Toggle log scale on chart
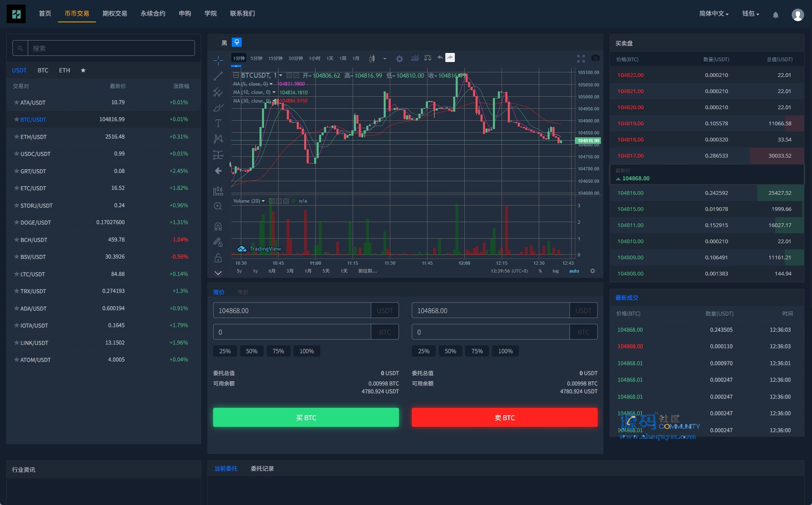 [555, 271]
